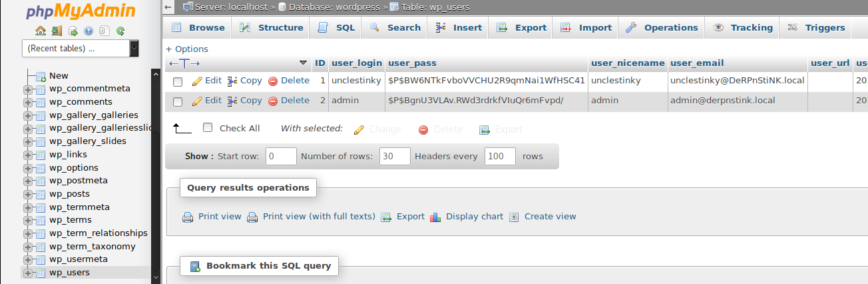The height and width of the screenshot is (284, 868).
Task: Expand the wp_comments tree node
Action: click(x=28, y=102)
